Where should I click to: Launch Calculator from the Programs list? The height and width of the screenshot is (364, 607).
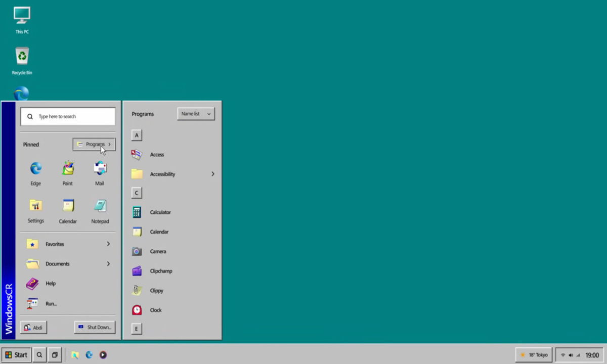(160, 212)
